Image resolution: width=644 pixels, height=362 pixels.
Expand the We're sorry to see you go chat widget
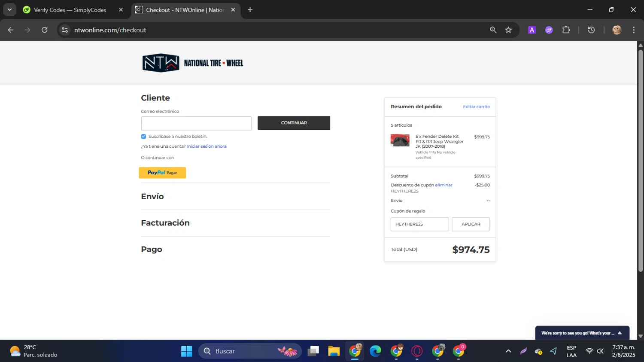tap(582, 333)
